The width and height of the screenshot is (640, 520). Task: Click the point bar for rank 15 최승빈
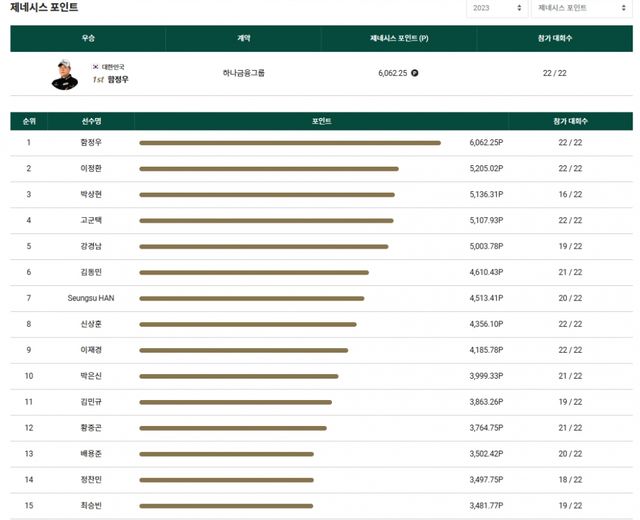[x=226, y=506]
